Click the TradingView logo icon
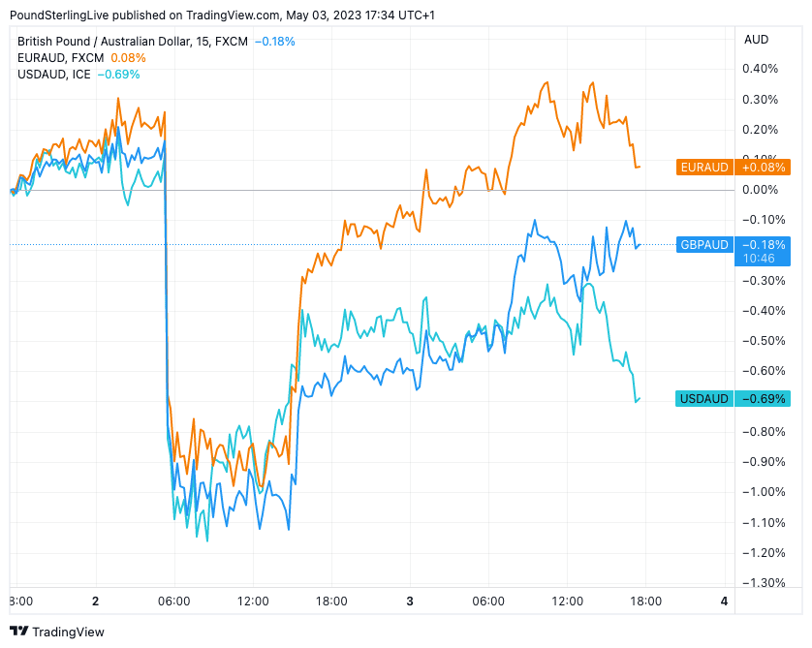 (18, 632)
